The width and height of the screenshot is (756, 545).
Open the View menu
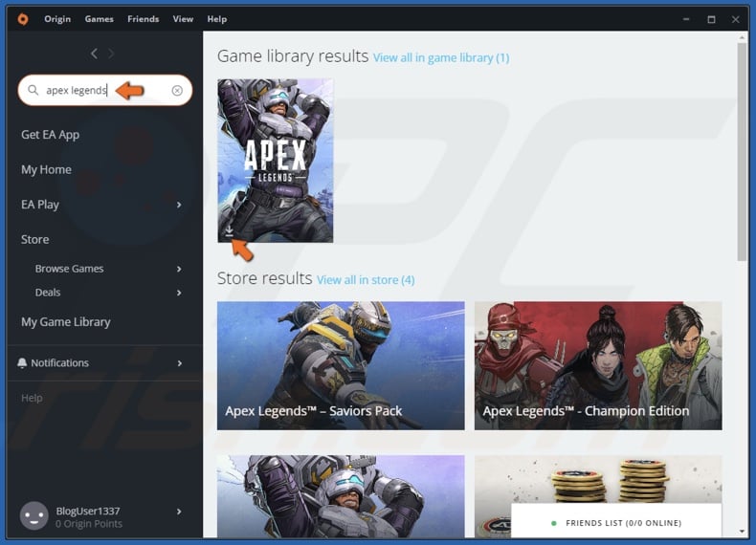183,19
